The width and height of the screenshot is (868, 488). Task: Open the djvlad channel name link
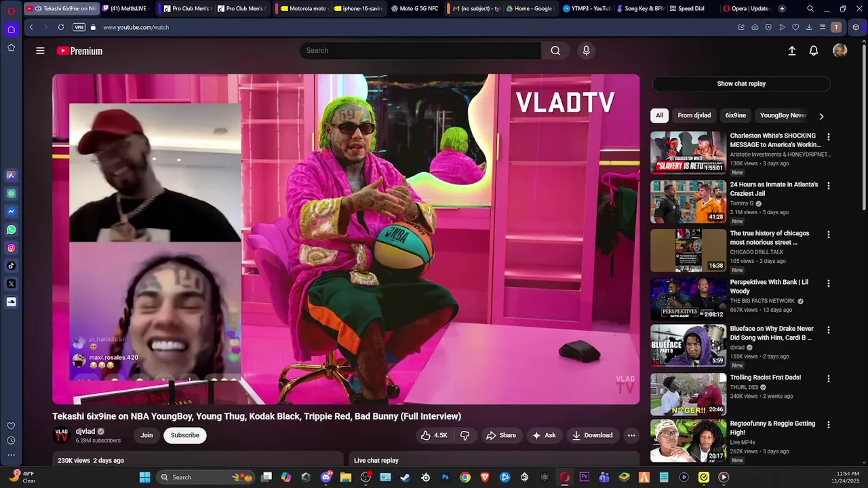(85, 431)
